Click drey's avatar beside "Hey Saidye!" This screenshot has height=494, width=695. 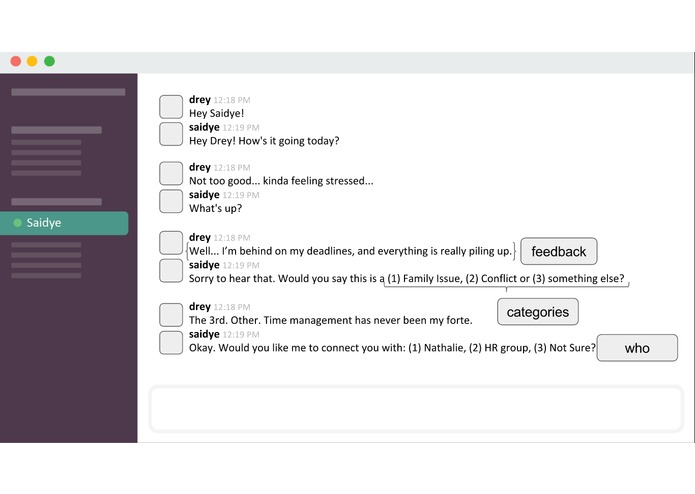click(x=171, y=107)
